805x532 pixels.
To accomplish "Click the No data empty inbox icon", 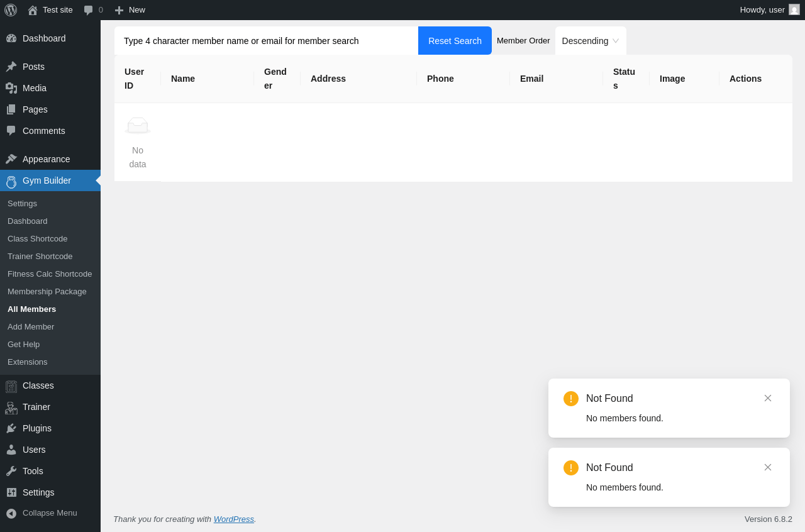I will (138, 125).
